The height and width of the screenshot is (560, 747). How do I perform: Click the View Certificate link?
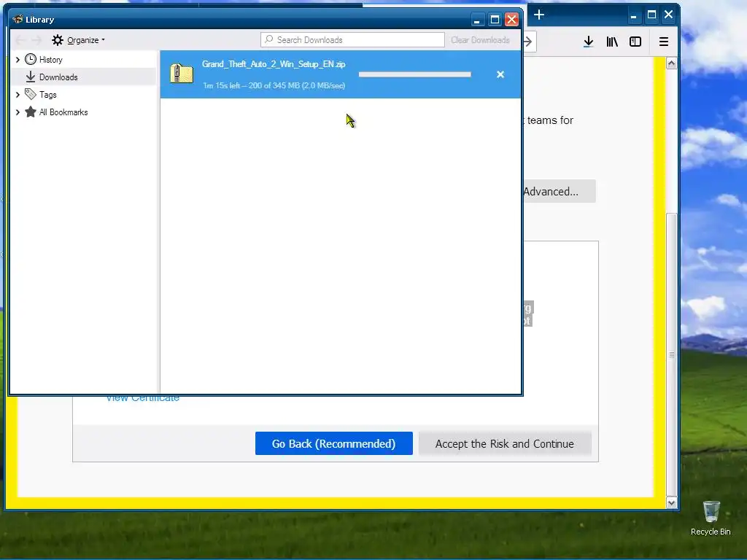[x=142, y=399]
